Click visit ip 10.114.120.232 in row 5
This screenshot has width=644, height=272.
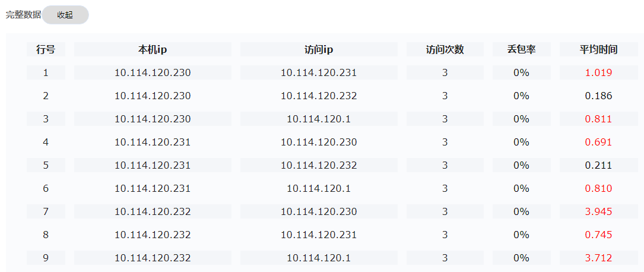(319, 165)
